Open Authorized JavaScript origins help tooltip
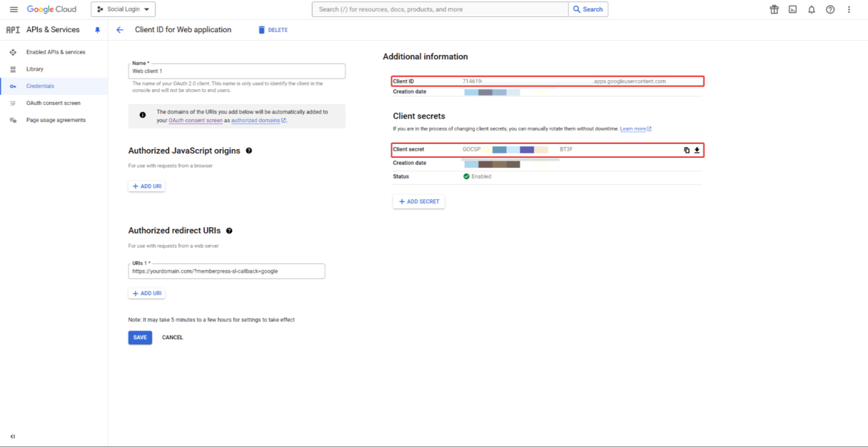Screen dimensions: 868x447 [x=248, y=151]
